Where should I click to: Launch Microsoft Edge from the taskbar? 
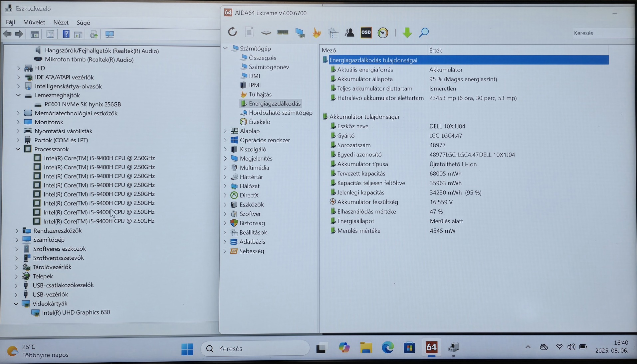pyautogui.click(x=387, y=348)
